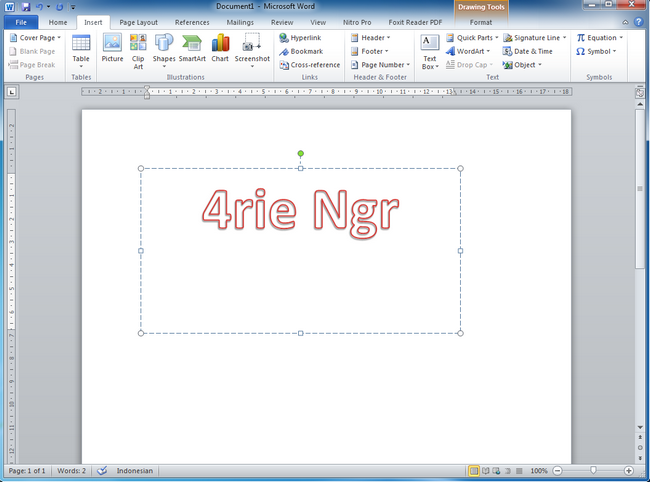Open the Drawing Tools Format tab
The image size is (650, 482).
click(x=481, y=22)
